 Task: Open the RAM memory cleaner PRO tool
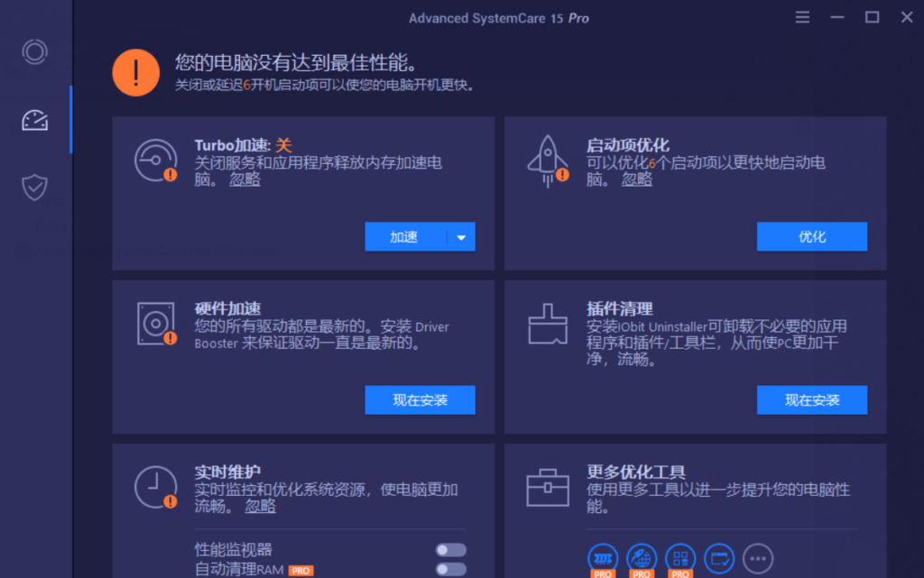pyautogui.click(x=602, y=559)
